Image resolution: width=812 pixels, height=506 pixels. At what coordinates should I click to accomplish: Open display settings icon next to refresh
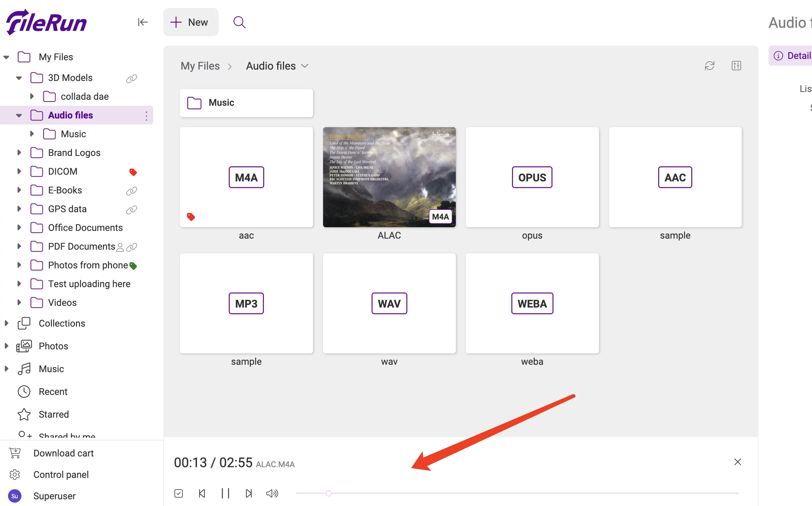[736, 66]
